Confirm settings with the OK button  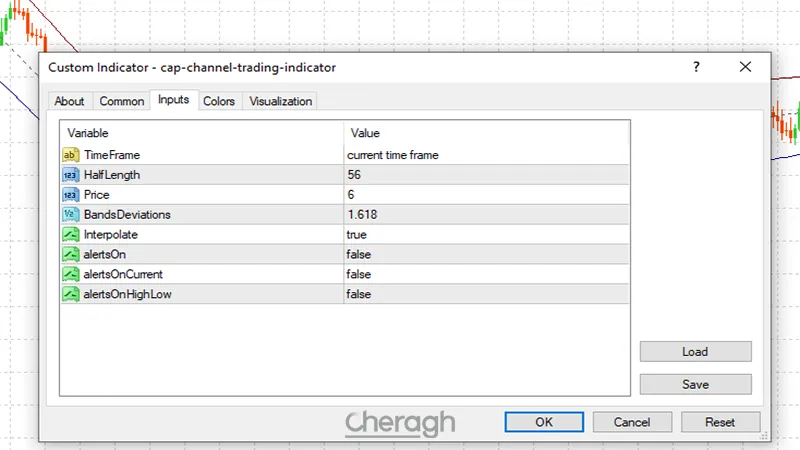[x=544, y=422]
